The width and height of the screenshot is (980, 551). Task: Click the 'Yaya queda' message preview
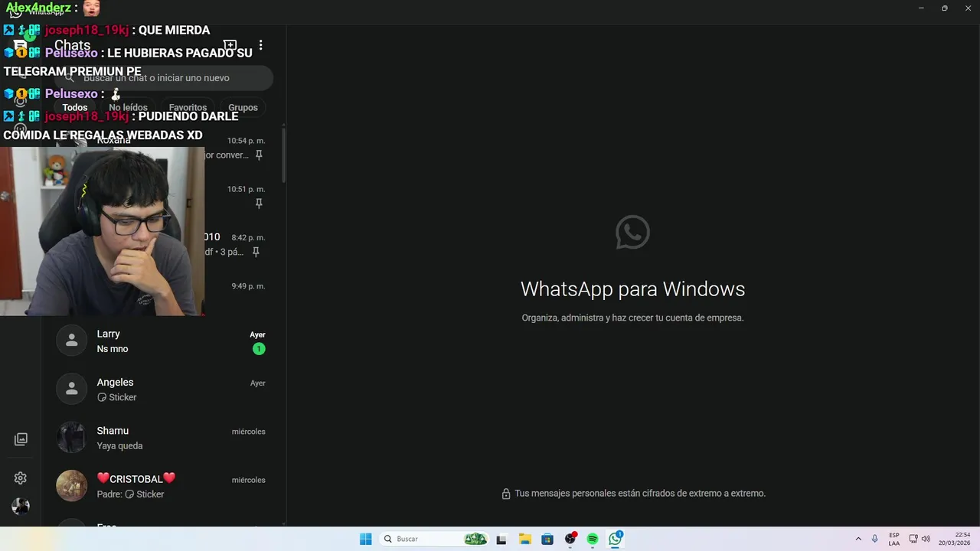click(x=119, y=446)
